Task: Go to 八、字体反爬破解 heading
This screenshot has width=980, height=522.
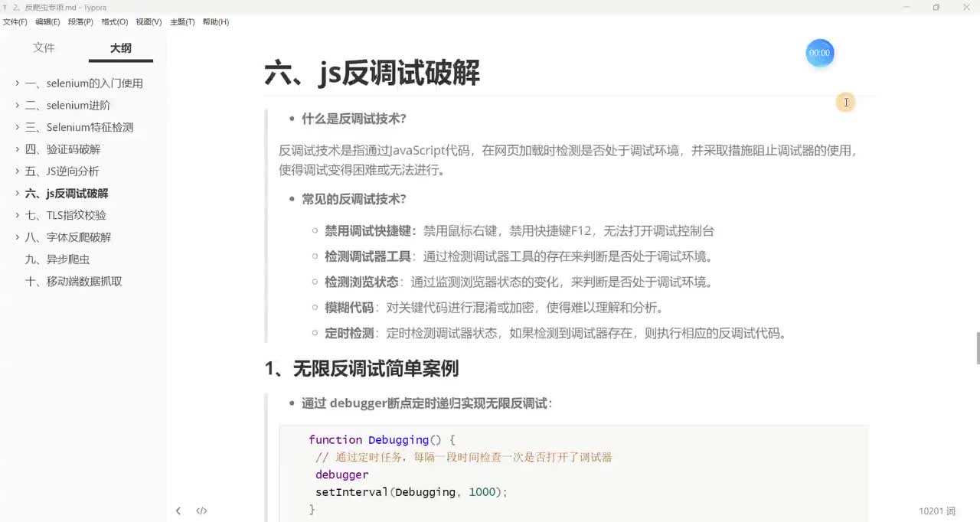Action: [x=68, y=237]
